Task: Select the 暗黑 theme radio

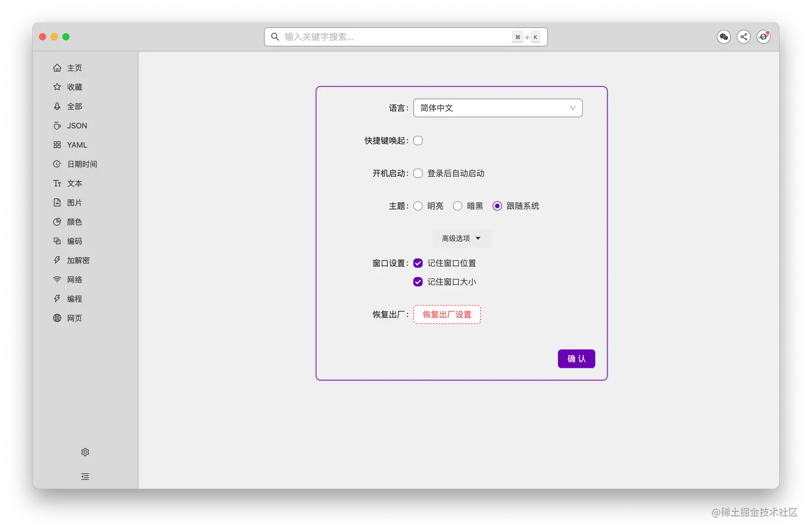Action: point(458,206)
